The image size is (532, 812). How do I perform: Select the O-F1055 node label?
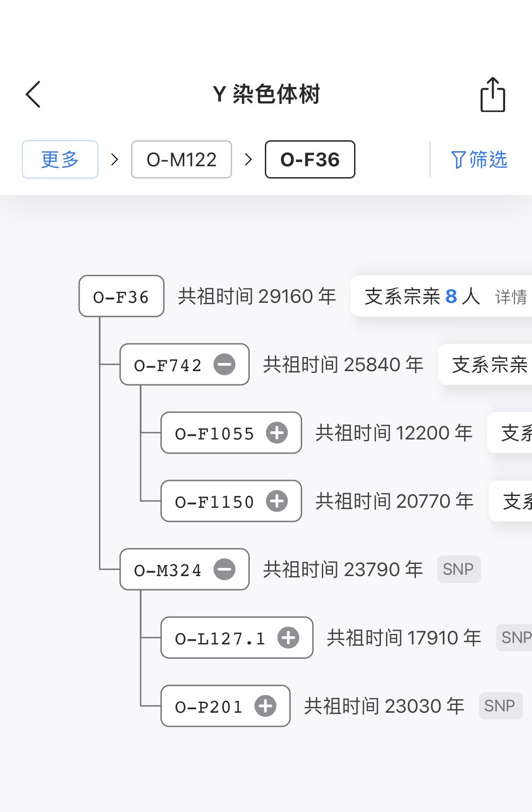214,434
